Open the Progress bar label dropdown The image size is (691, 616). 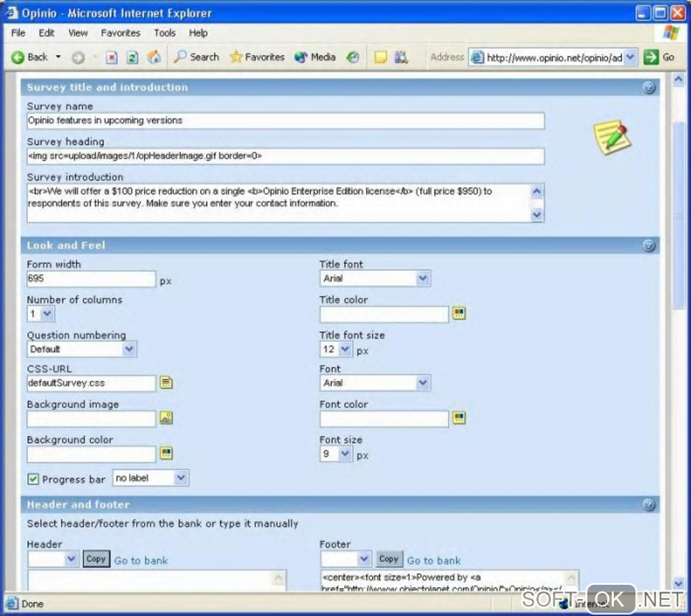coord(150,478)
